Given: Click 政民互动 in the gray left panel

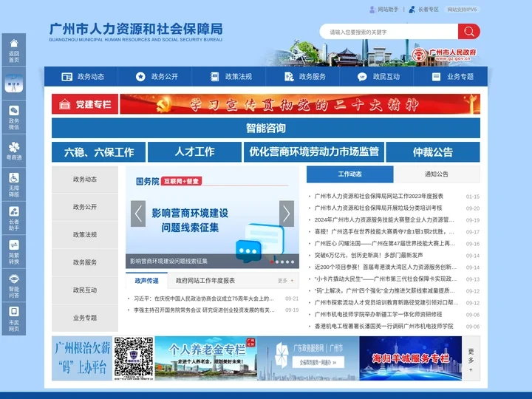Looking at the screenshot, I should tap(85, 290).
